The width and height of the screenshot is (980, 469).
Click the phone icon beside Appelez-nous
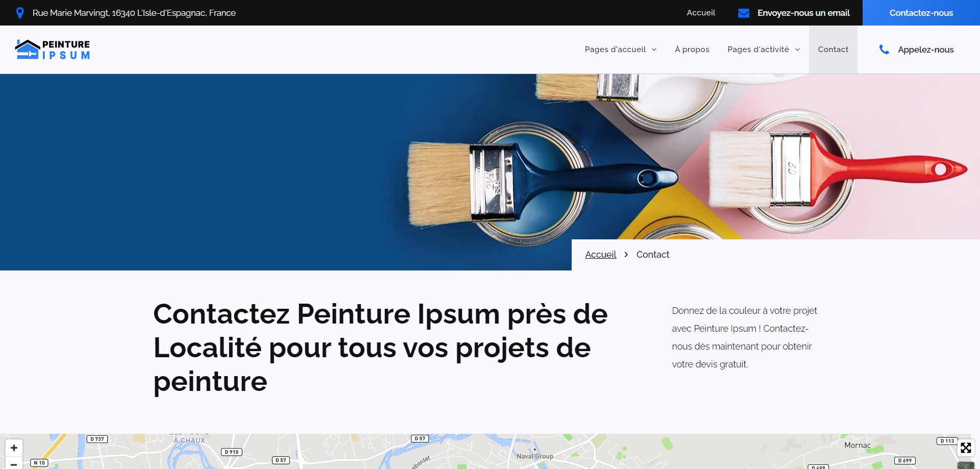[884, 50]
